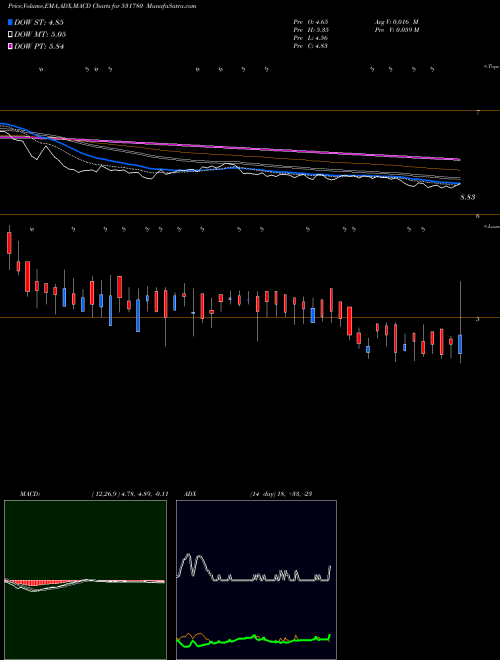Image resolution: width=500 pixels, height=660 pixels.
Task: Click the white DOW MT legend swatch
Action: point(10,34)
